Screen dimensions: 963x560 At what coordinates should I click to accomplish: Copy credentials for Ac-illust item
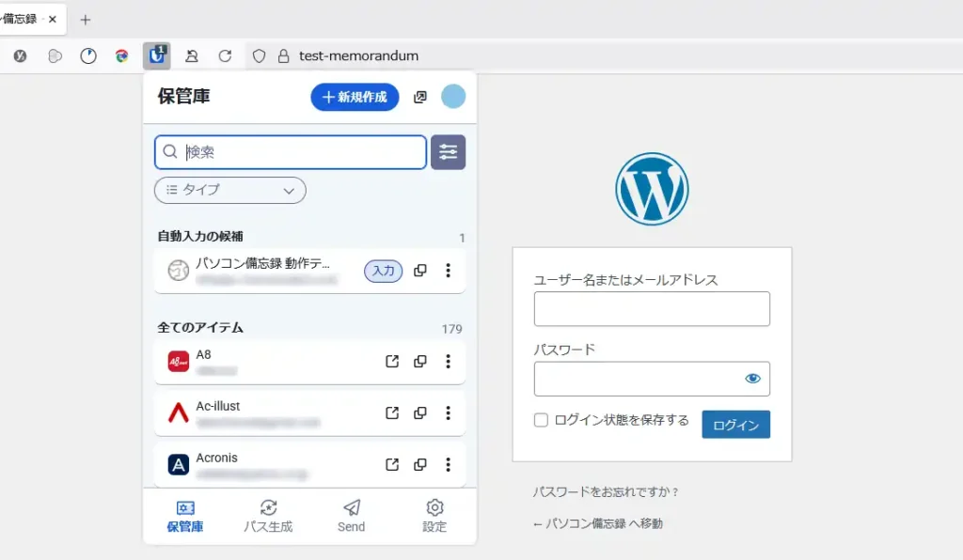pyautogui.click(x=420, y=412)
